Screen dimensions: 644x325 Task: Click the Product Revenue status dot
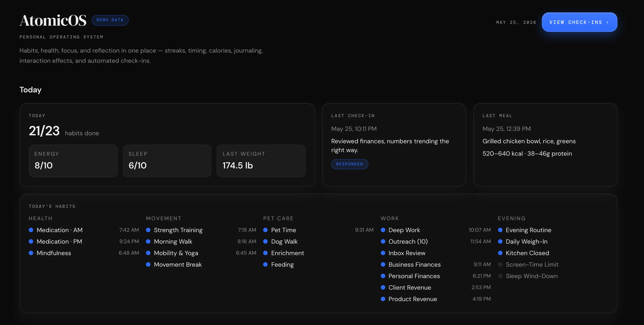pos(383,299)
